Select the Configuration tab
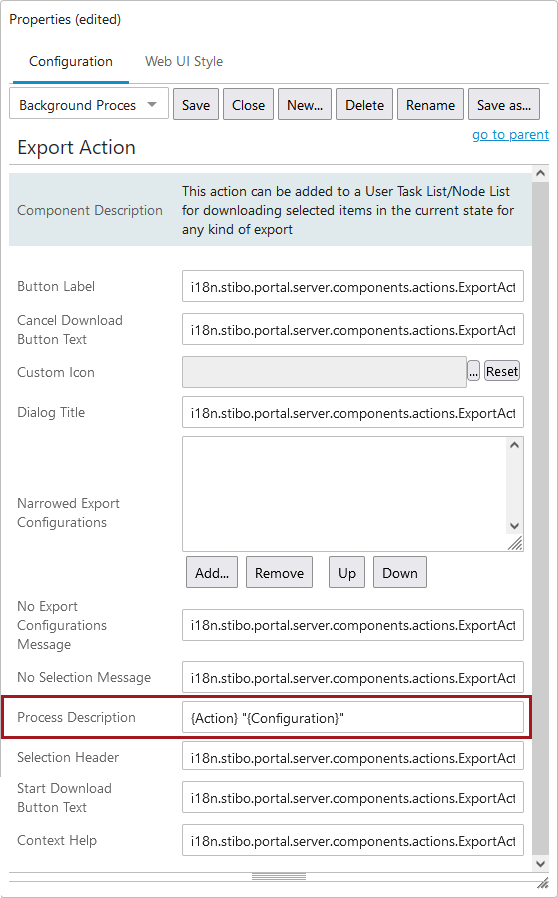Image resolution: width=558 pixels, height=898 pixels. click(70, 61)
